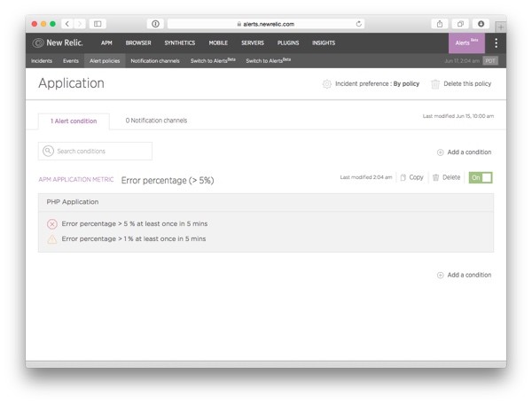Click plus icon of bottom Add a condition

(440, 275)
